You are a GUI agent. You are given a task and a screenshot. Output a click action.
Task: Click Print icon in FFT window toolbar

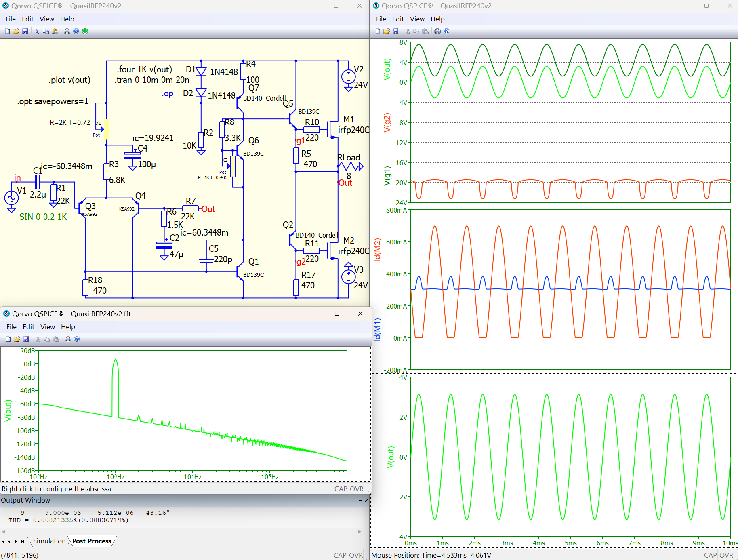tap(68, 339)
